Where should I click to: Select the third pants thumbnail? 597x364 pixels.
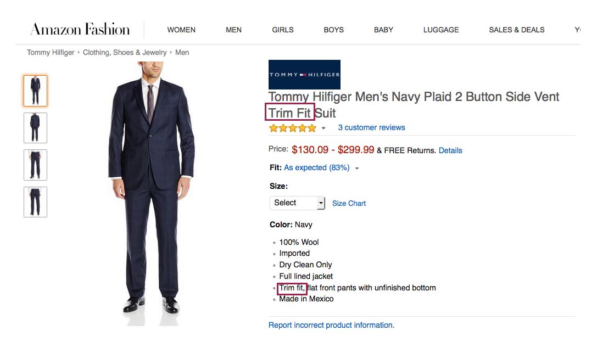click(x=35, y=165)
